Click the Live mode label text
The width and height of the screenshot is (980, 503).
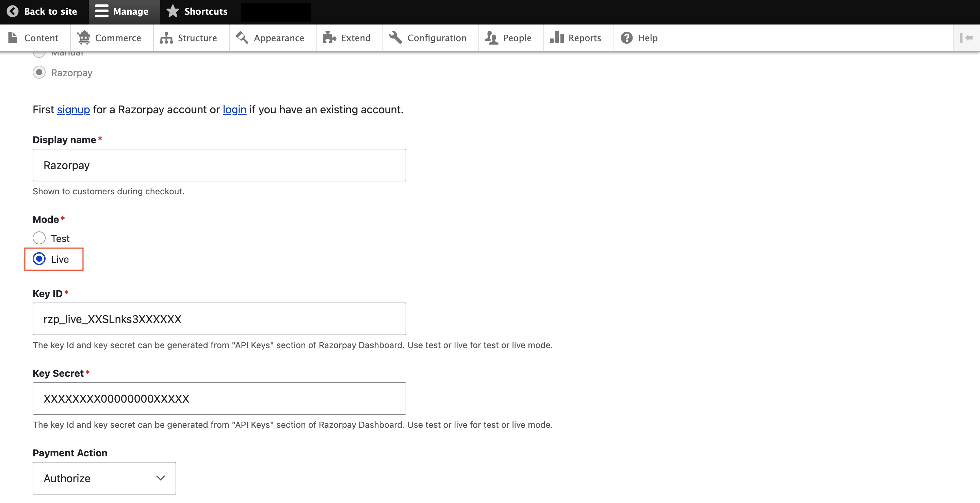pyautogui.click(x=60, y=259)
